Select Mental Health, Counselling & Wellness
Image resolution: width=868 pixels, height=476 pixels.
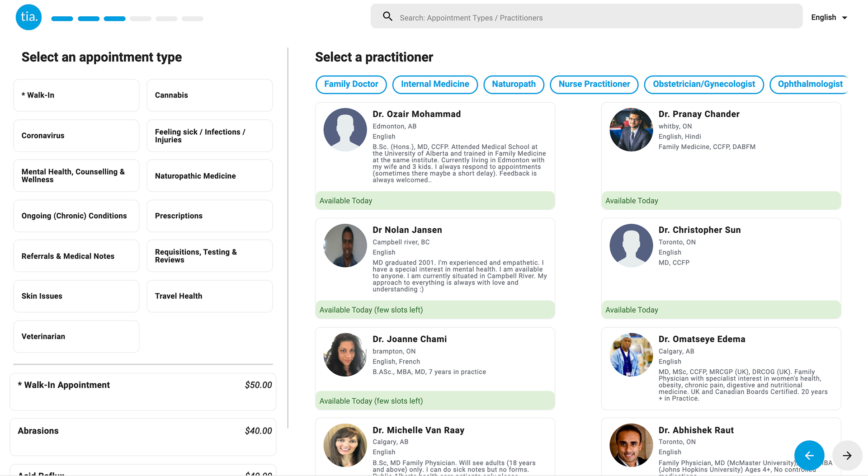[76, 175]
